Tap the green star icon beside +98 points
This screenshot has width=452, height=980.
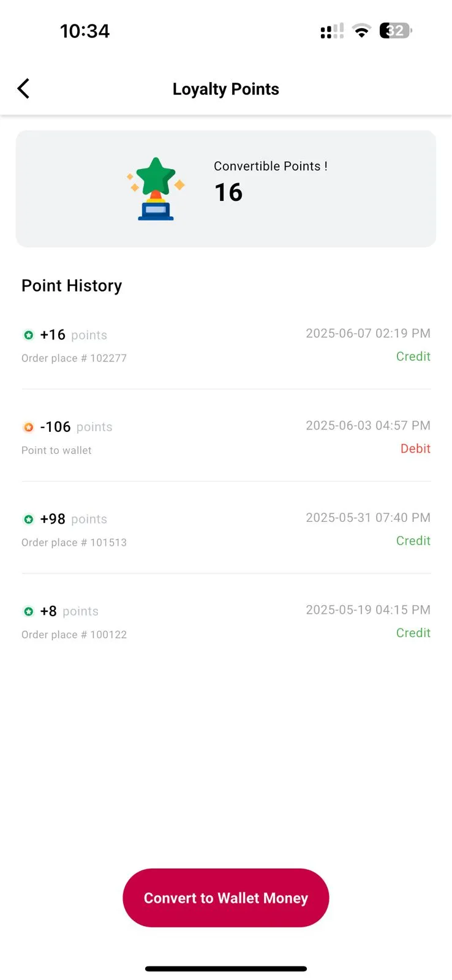coord(28,519)
